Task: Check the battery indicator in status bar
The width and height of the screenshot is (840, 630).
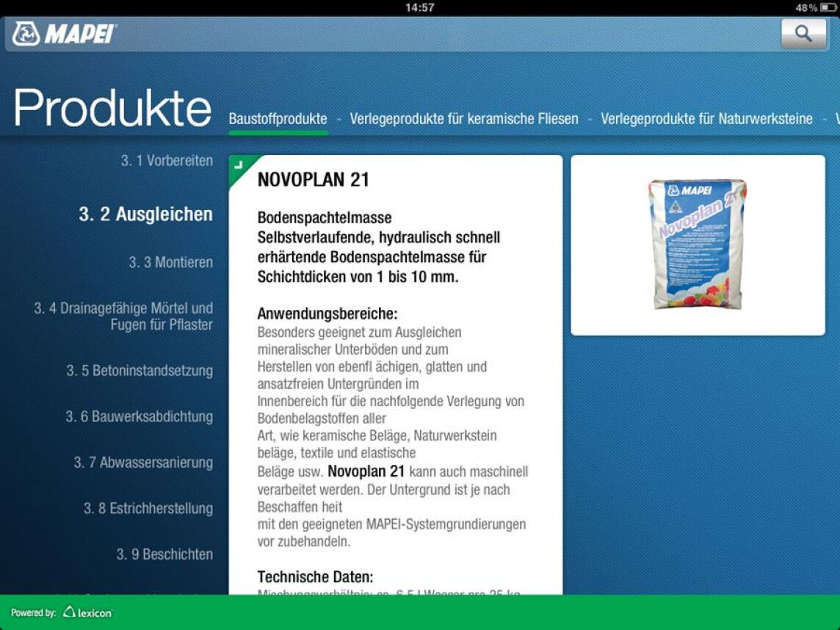Action: (x=828, y=7)
